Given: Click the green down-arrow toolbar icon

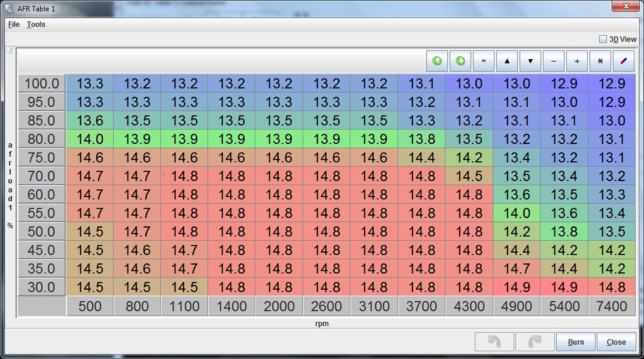Looking at the screenshot, I should click(x=460, y=61).
